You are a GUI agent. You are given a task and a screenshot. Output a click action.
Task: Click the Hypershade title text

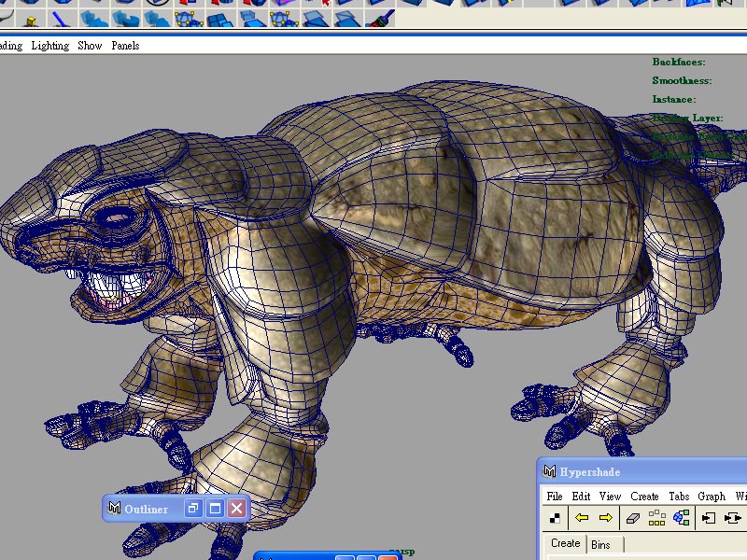[x=590, y=472]
